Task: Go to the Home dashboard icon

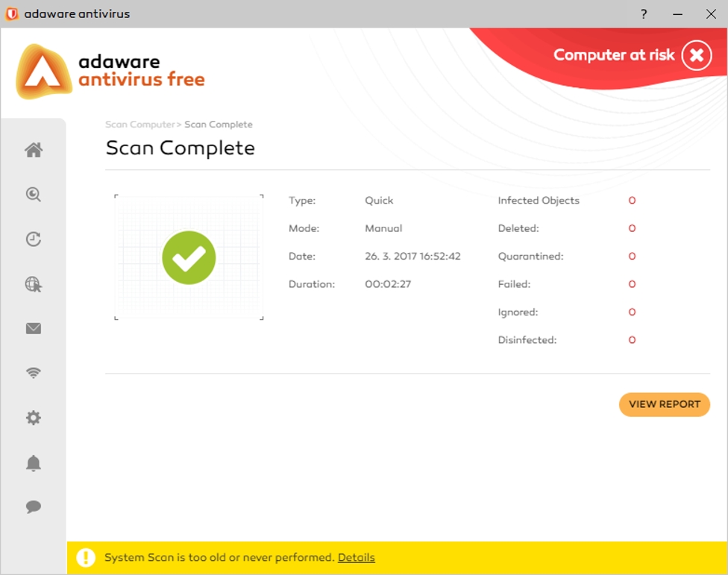Action: tap(34, 151)
